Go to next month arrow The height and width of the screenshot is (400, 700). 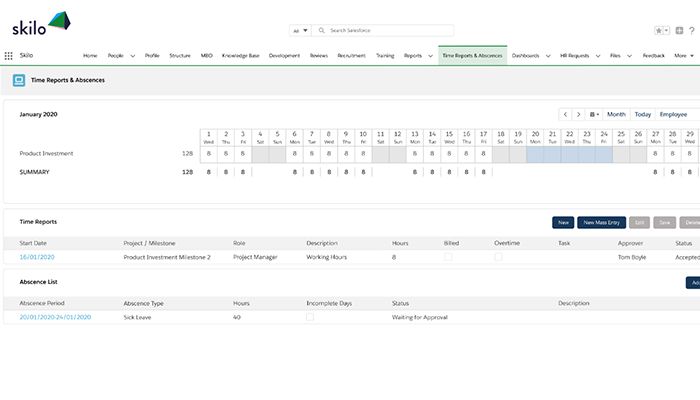[578, 115]
